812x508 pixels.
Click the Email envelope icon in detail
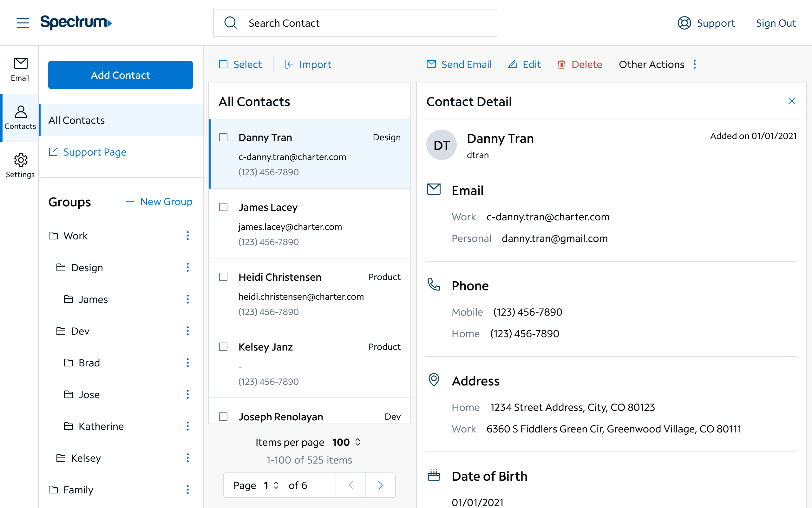click(434, 190)
